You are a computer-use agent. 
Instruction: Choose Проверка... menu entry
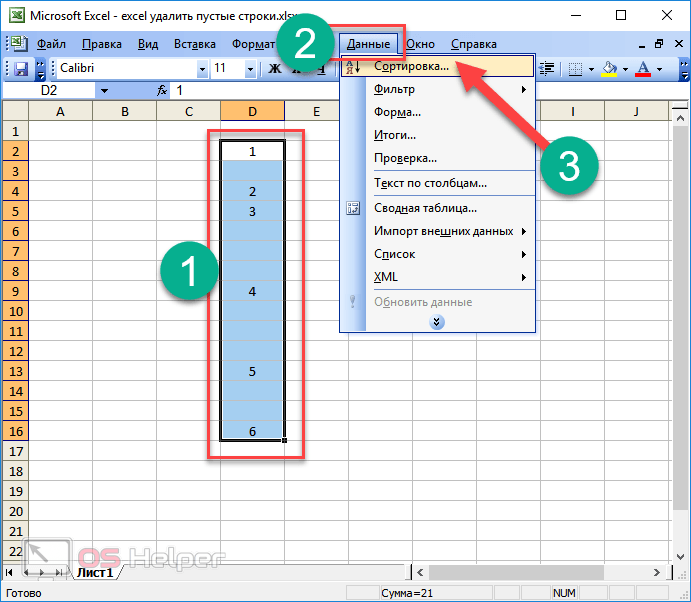(x=438, y=158)
